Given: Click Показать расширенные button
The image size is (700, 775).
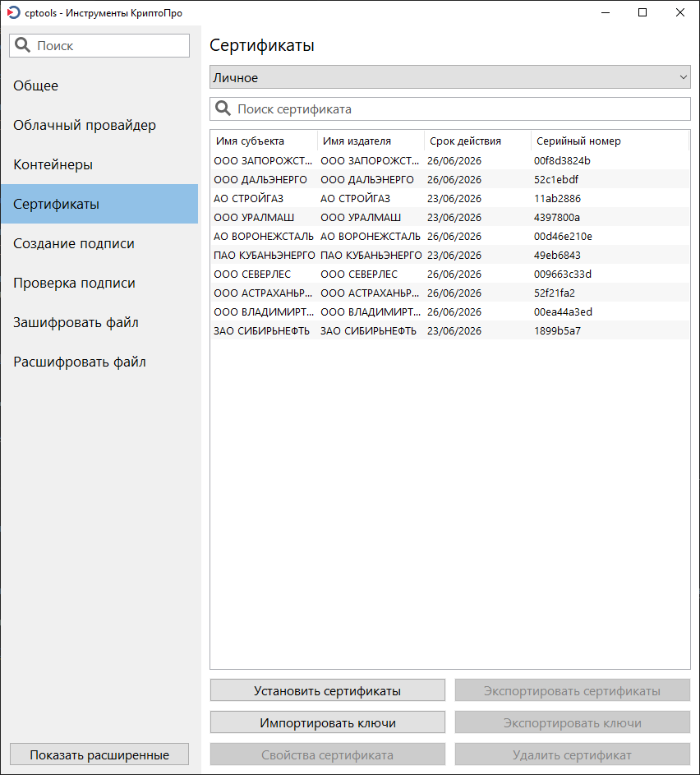Looking at the screenshot, I should 99,754.
